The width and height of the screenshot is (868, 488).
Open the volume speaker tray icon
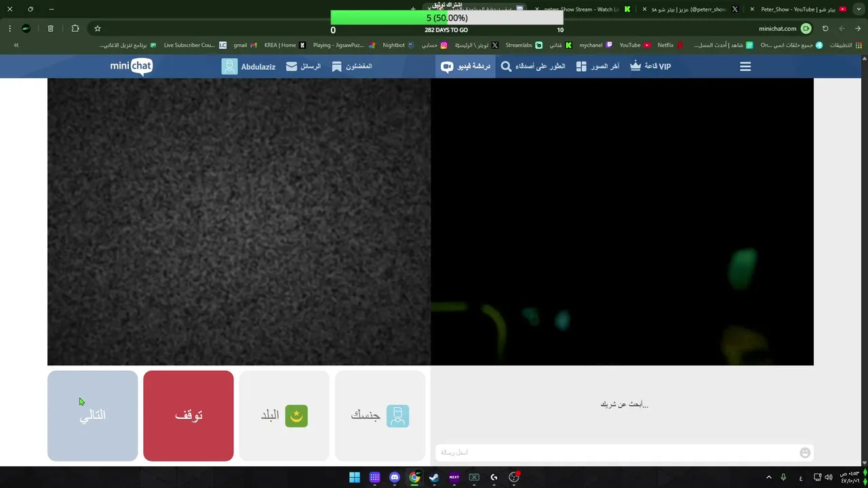click(x=829, y=477)
